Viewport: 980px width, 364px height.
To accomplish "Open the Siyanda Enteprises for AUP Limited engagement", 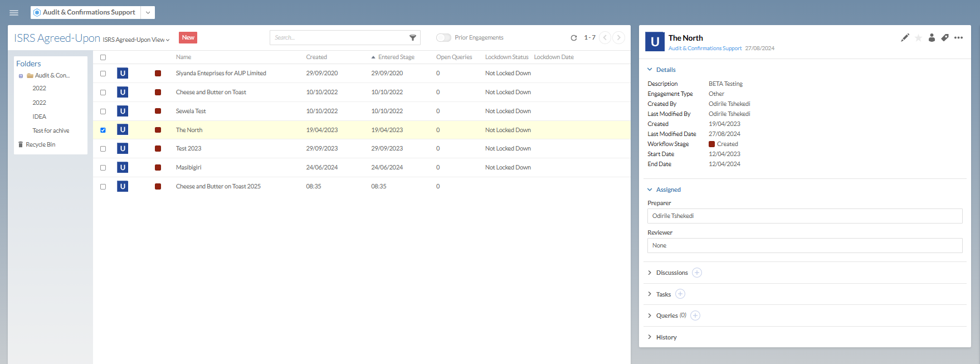I will pyautogui.click(x=221, y=73).
